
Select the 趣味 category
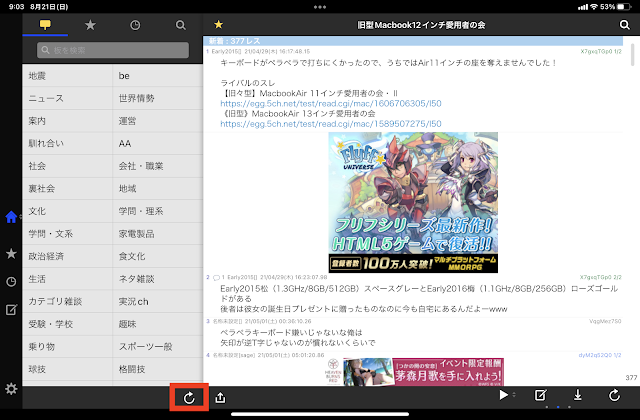tap(158, 324)
